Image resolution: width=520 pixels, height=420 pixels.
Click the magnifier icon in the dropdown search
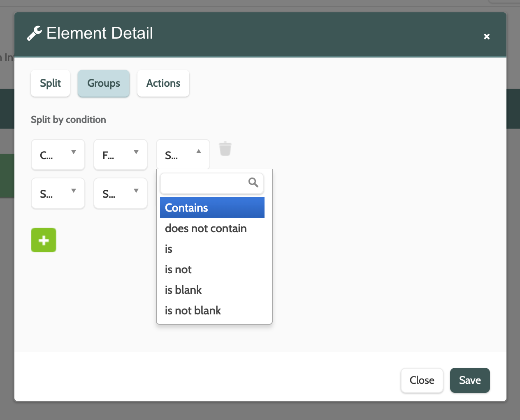point(253,182)
